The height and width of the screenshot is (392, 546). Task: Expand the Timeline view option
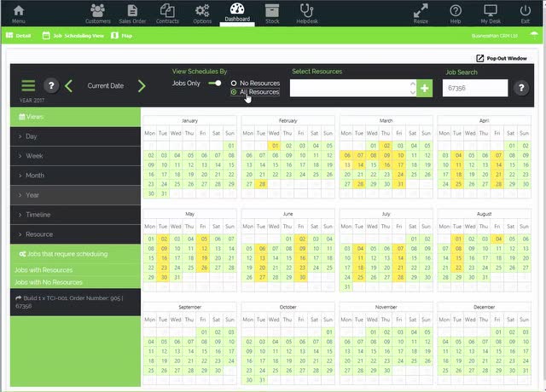[75, 215]
